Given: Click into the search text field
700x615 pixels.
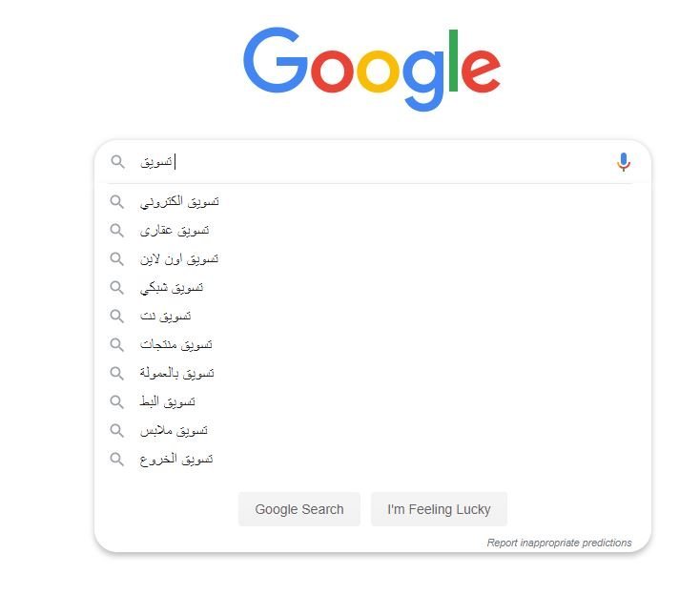Looking at the screenshot, I should coord(371,161).
